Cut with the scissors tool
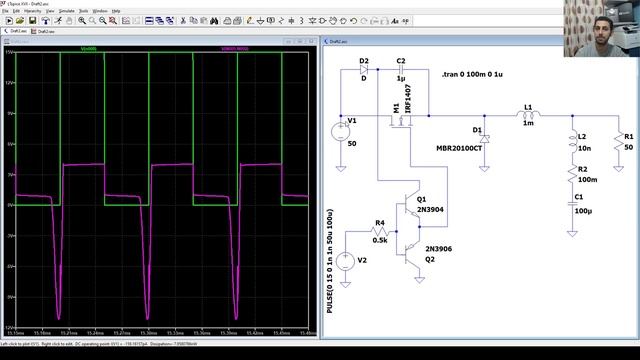Screen dimensions: 640x360 click(x=183, y=20)
